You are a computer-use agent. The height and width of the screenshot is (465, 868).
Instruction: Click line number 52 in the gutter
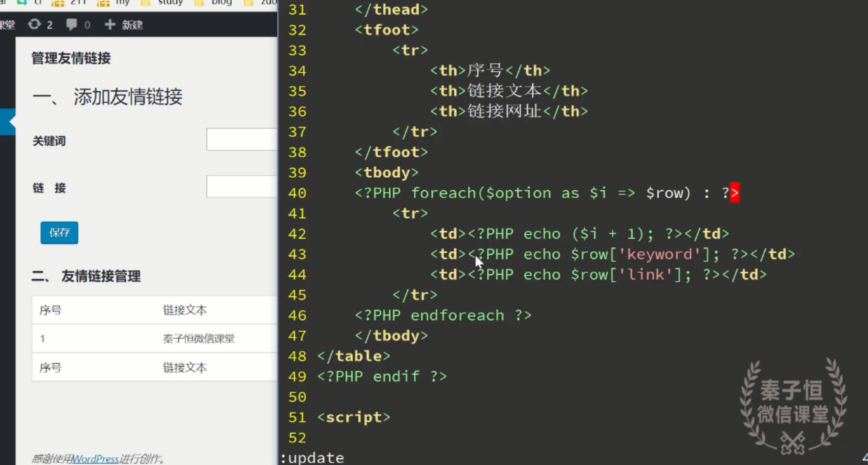coord(297,438)
